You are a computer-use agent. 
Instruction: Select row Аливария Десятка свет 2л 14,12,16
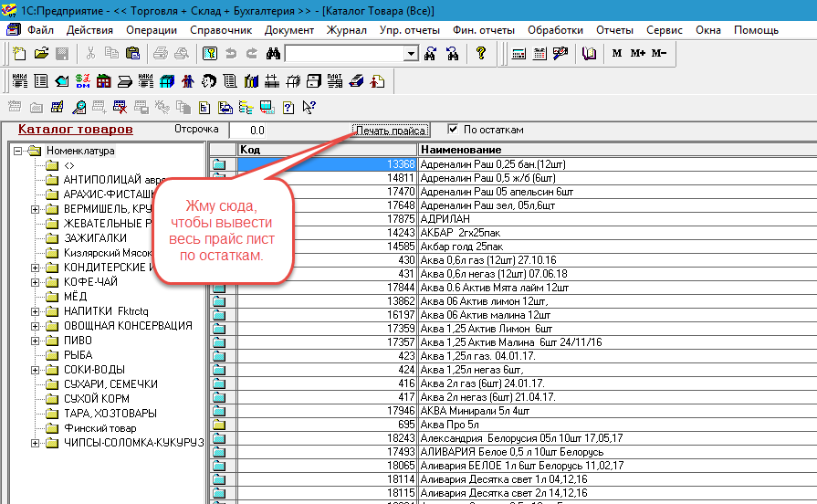[x=513, y=493]
